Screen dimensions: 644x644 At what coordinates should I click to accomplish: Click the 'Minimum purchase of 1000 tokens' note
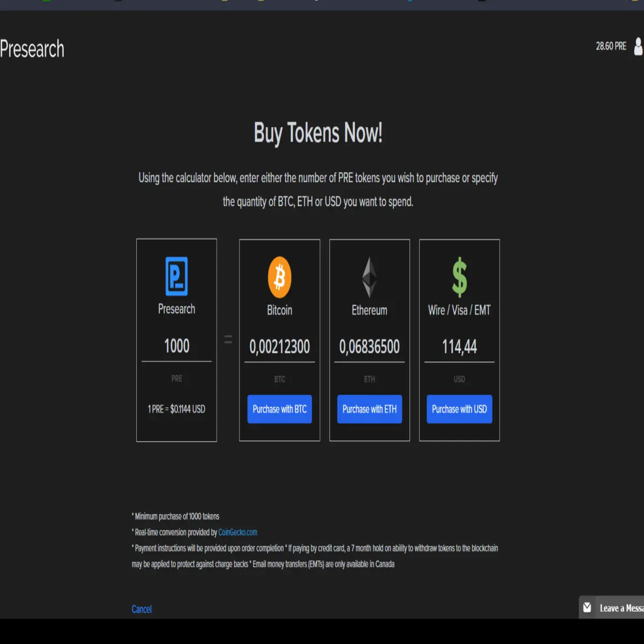(177, 517)
